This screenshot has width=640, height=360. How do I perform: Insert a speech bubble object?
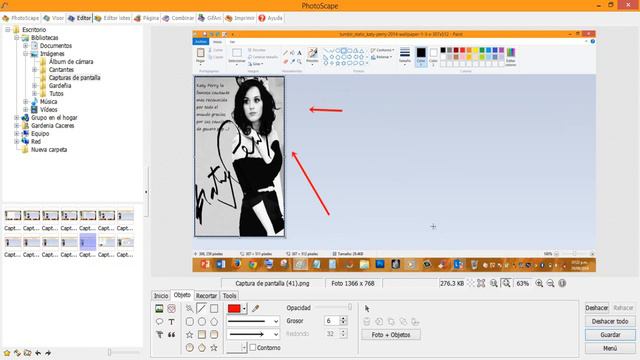[x=159, y=322]
